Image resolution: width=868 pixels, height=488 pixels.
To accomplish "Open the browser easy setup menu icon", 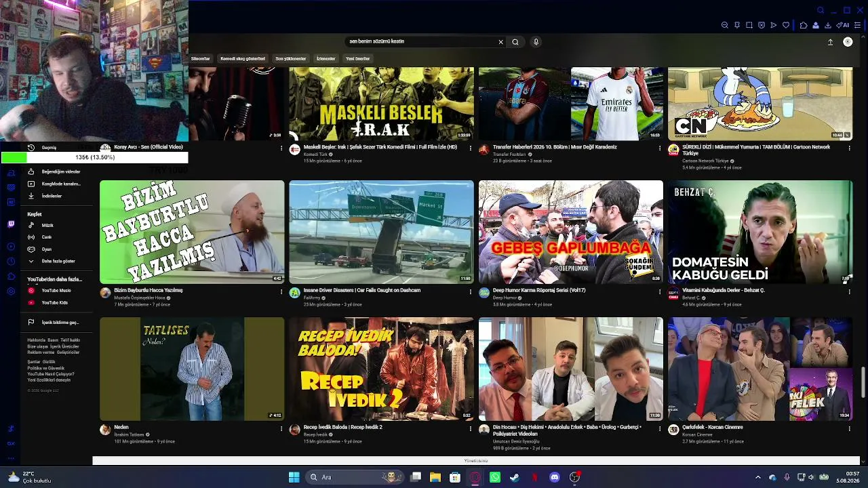I will click(858, 25).
